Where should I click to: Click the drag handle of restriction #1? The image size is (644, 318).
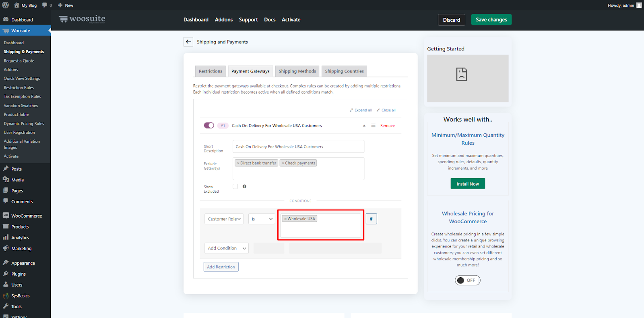373,126
